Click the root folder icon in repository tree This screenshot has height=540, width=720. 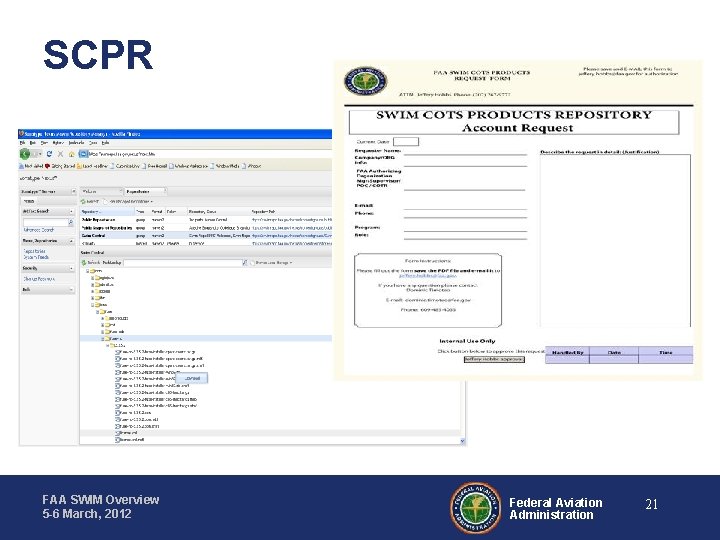92,271
